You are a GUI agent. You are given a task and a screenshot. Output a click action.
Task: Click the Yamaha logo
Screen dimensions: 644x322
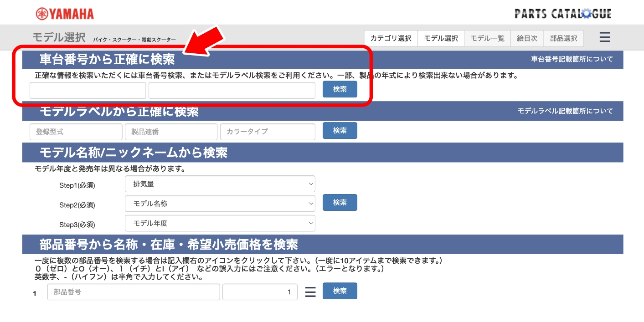(x=65, y=14)
